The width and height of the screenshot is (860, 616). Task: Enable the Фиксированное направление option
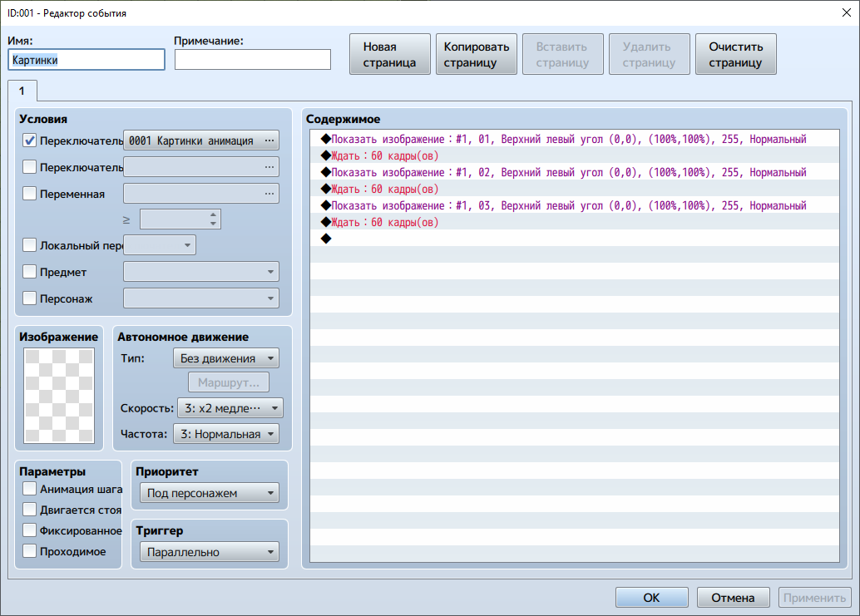[30, 530]
